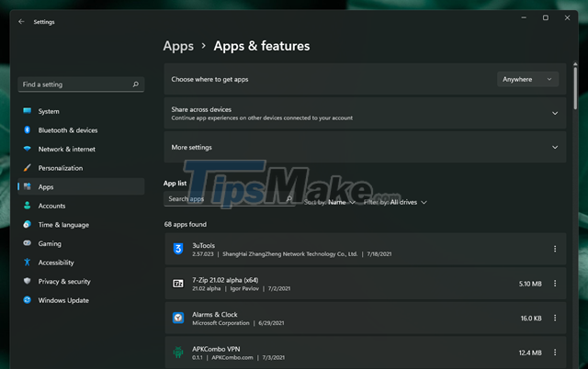Screen dimensions: 588x369
Task: Click the Privacy shield icon
Action: point(27,281)
